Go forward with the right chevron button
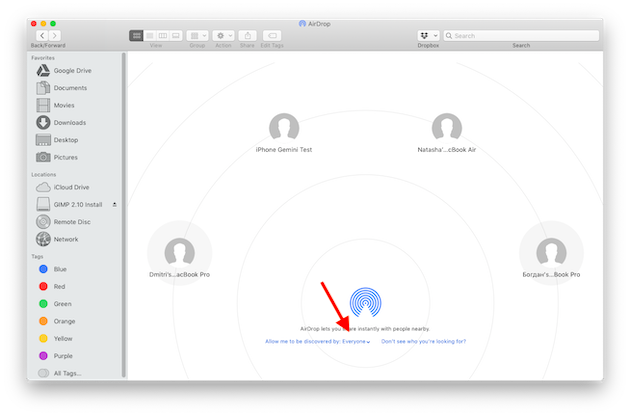The height and width of the screenshot is (416, 630). [55, 36]
